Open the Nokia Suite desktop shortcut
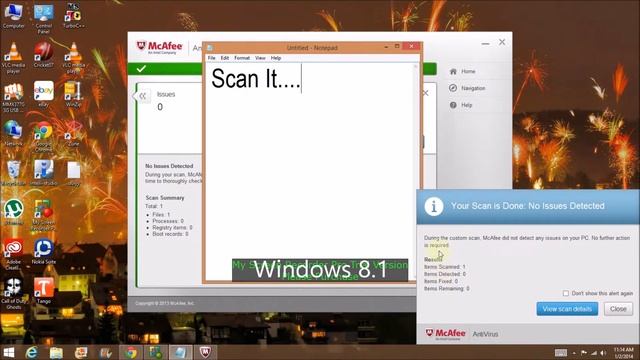The image size is (640, 360). pos(43,251)
